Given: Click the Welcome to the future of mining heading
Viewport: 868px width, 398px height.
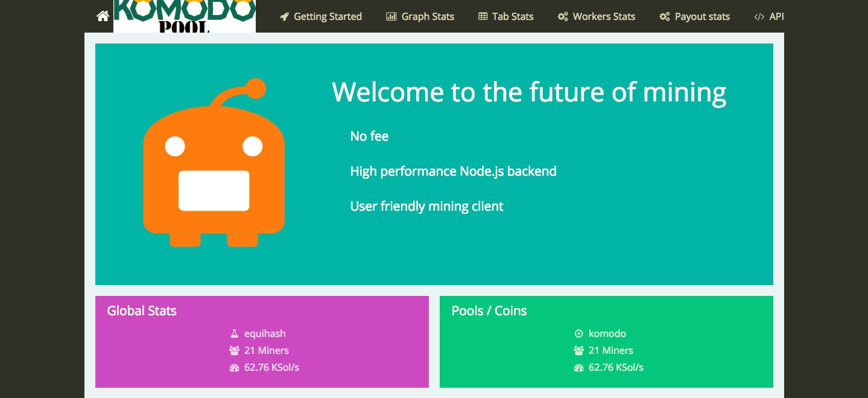Looking at the screenshot, I should click(x=529, y=92).
